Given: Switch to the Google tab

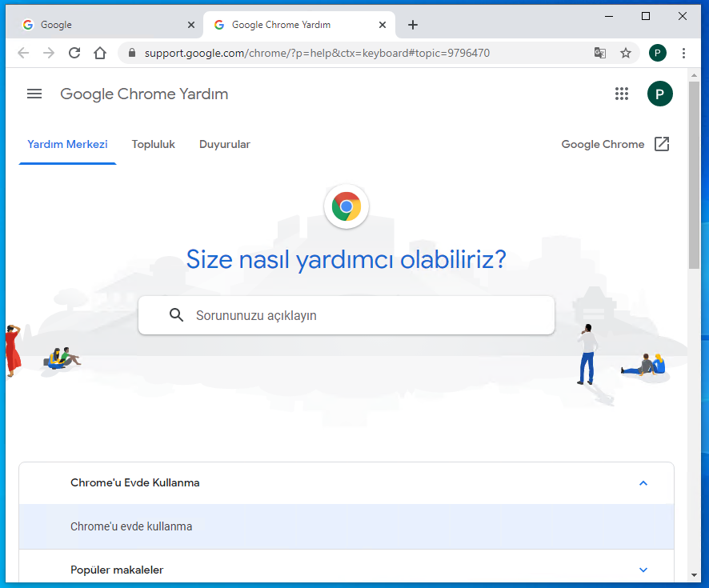Looking at the screenshot, I should tap(104, 25).
